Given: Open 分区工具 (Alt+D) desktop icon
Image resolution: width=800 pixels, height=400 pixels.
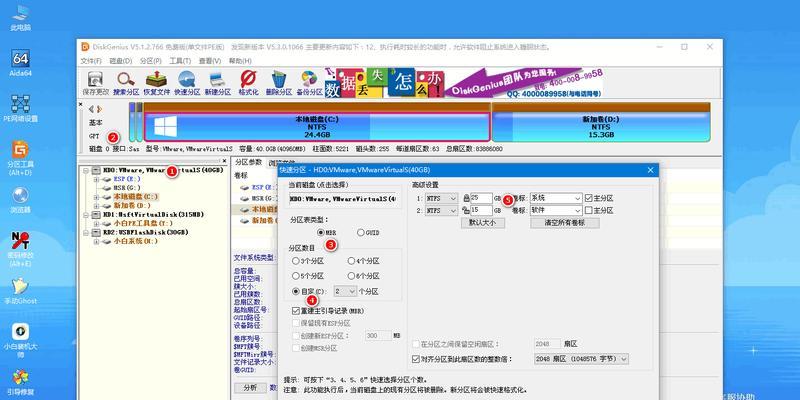Looking at the screenshot, I should pos(20,158).
